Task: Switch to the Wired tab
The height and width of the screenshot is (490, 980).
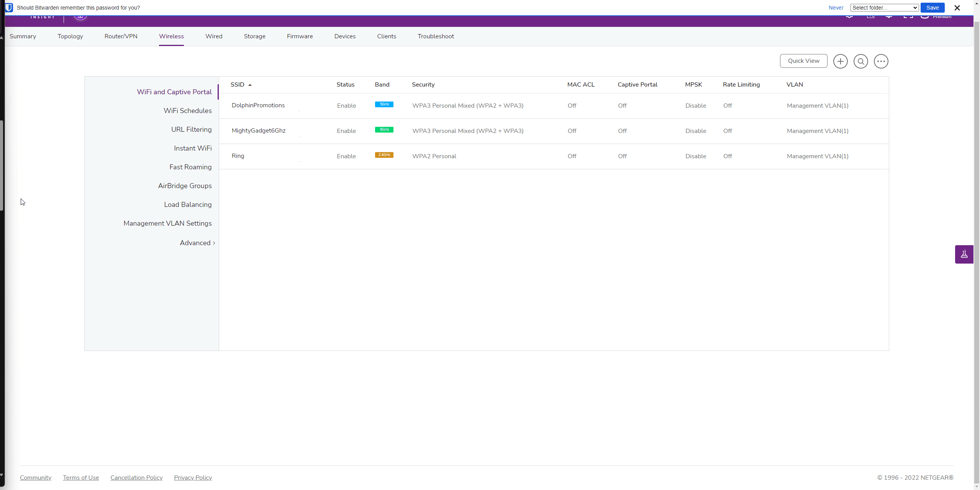Action: tap(214, 36)
